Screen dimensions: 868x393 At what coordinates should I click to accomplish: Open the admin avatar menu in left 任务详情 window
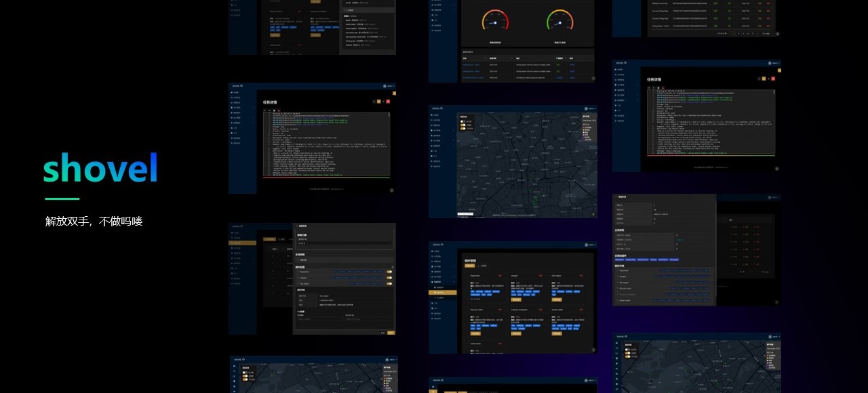click(387, 86)
